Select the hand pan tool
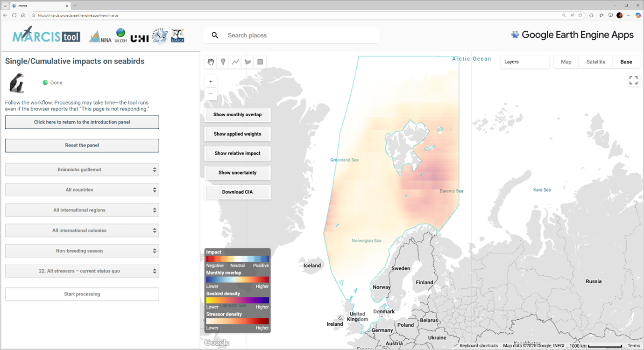Image resolution: width=644 pixels, height=350 pixels. [211, 62]
